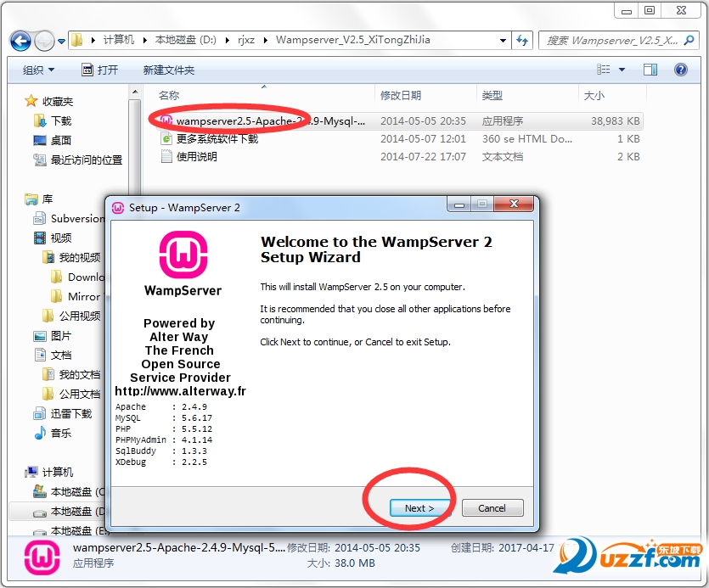Open the Mirror folder in sidebar
Viewport: 709px width, 588px height.
(84, 296)
